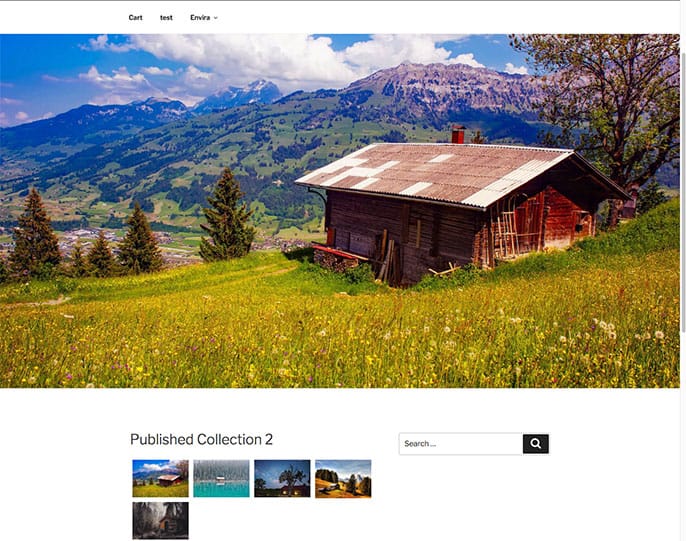This screenshot has width=686, height=541.
Task: Select the first thumbnail in the collection
Action: [x=161, y=478]
